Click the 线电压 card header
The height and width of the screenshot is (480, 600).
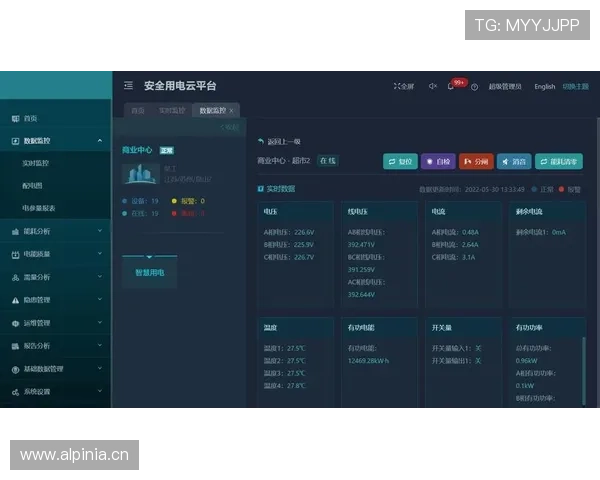[x=380, y=211]
